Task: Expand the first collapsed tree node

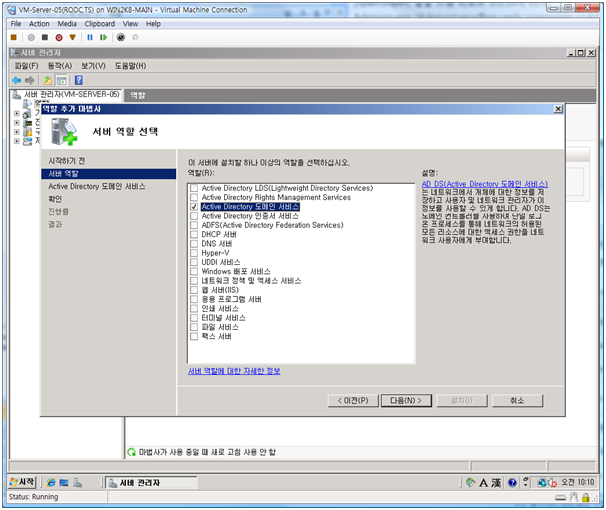Action: 17,114
